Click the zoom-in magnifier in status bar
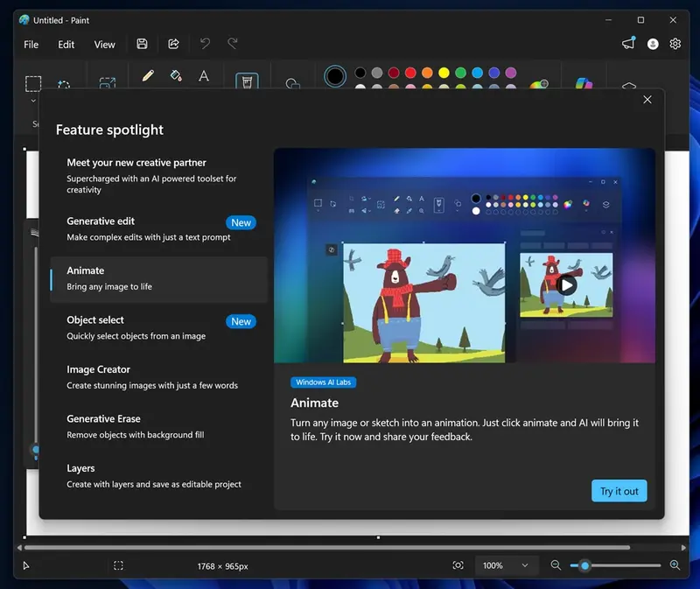700x589 pixels. coord(674,565)
